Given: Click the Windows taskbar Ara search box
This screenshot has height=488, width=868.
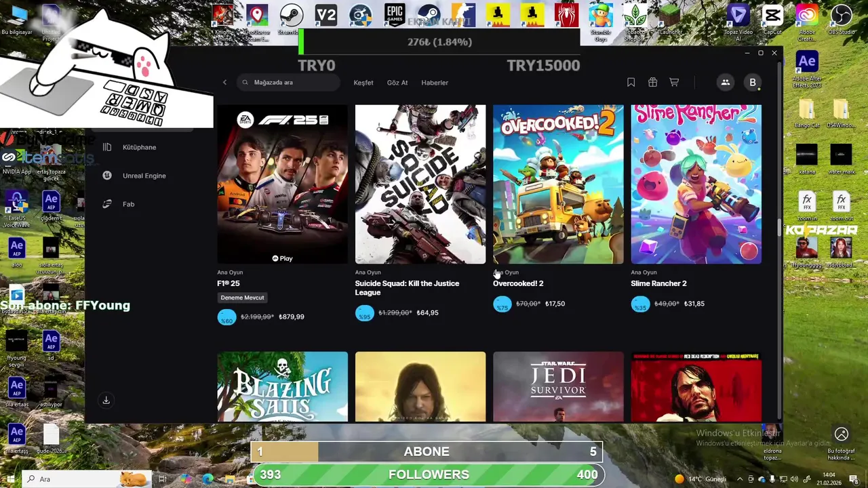Looking at the screenshot, I should point(87,479).
